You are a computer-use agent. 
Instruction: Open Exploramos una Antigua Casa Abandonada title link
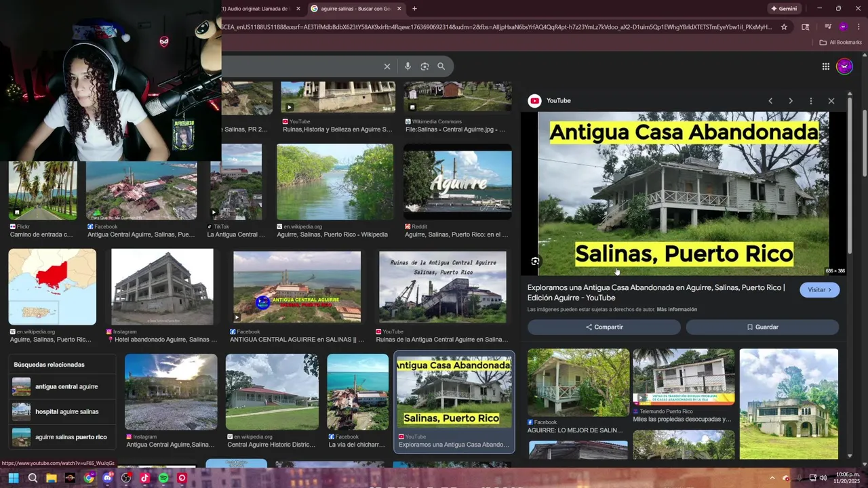pyautogui.click(x=656, y=293)
